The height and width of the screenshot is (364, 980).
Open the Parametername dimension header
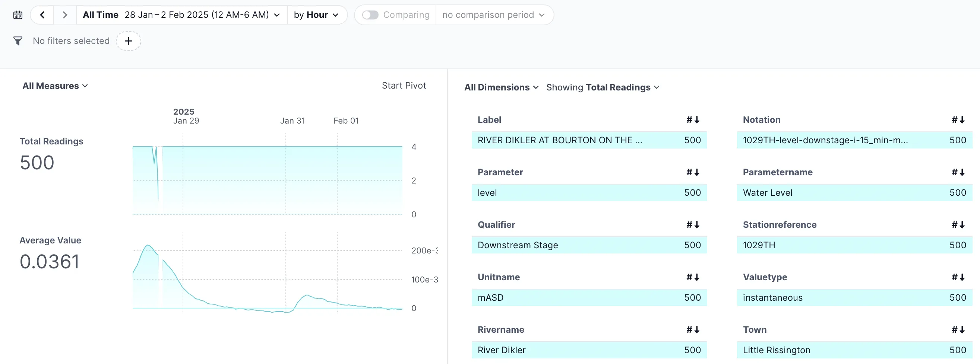coord(778,172)
